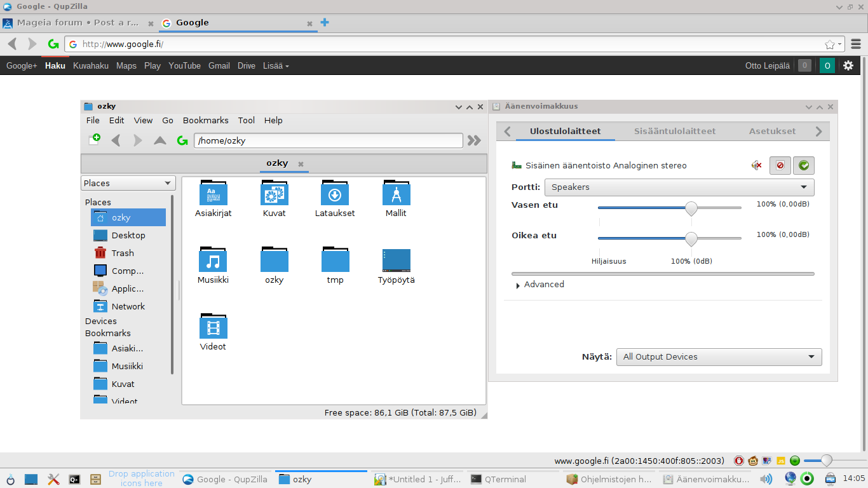Viewport: 868px width, 488px height.
Task: Open the network globe tray icon
Action: 790,478
